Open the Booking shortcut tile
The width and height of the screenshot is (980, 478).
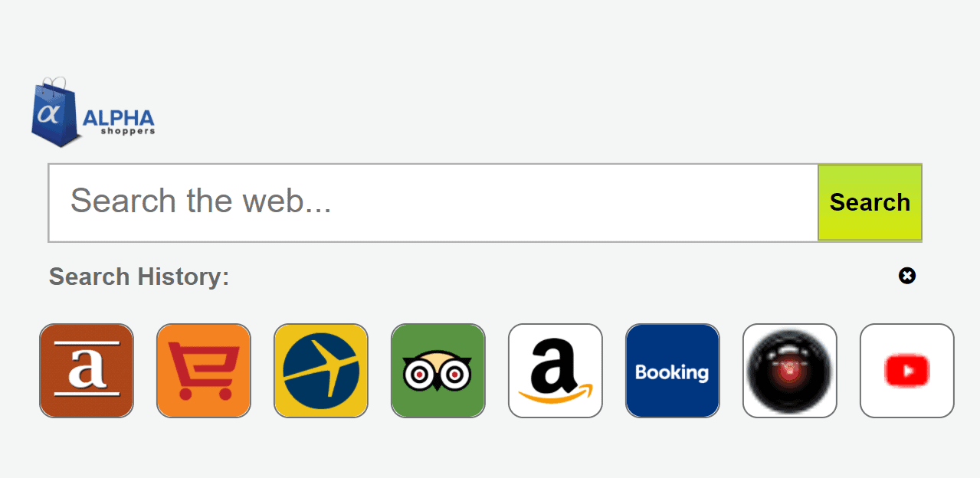click(673, 371)
